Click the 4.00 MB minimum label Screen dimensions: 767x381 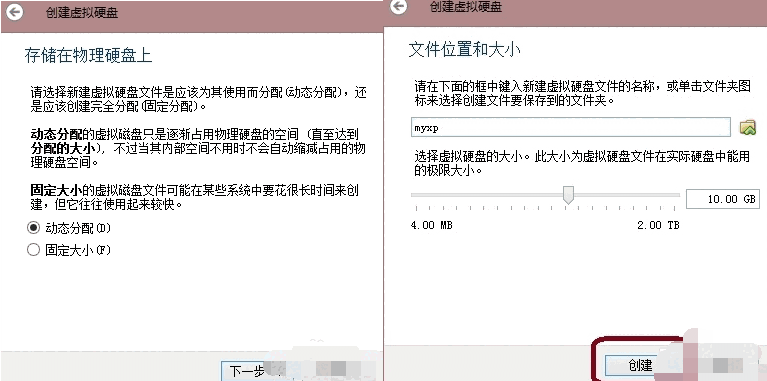click(431, 225)
